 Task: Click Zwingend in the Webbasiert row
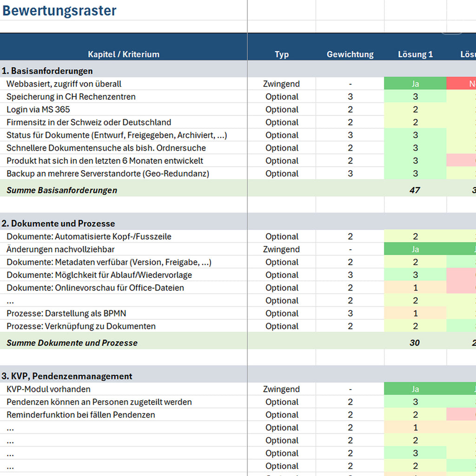click(x=281, y=84)
